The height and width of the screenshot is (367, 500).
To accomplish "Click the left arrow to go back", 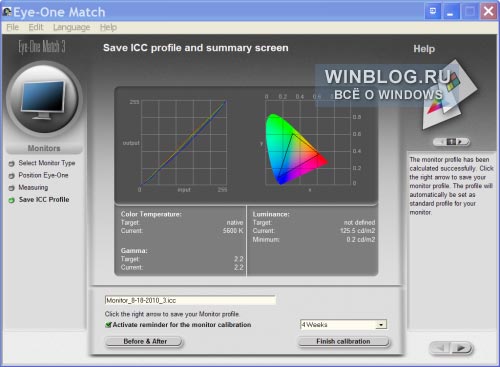I will pyautogui.click(x=440, y=348).
